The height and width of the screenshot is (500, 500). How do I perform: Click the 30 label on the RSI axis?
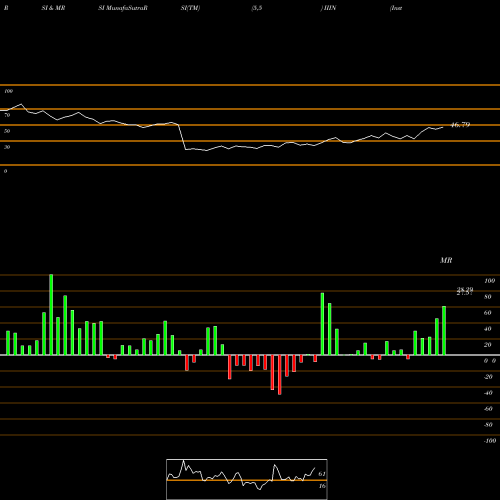pos(7,147)
